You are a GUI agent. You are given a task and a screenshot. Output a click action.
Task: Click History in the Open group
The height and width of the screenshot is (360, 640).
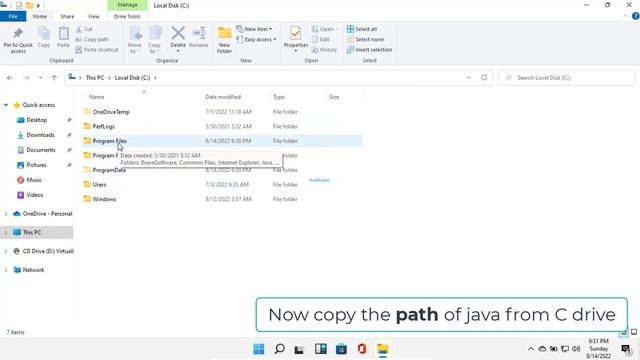tap(324, 50)
